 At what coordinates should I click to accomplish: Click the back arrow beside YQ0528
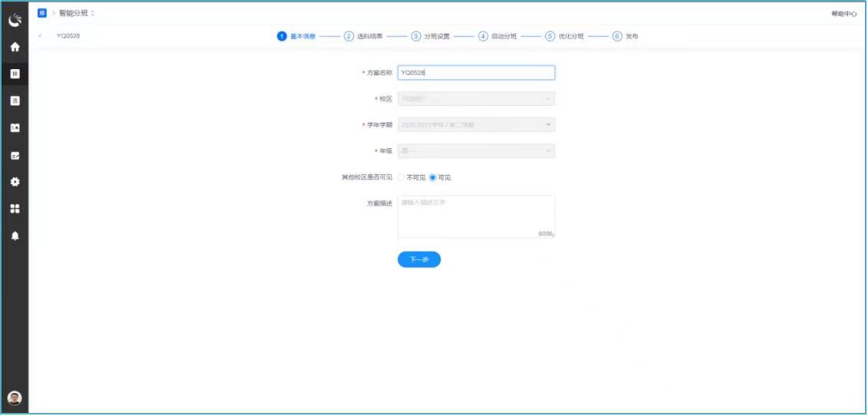click(x=40, y=36)
